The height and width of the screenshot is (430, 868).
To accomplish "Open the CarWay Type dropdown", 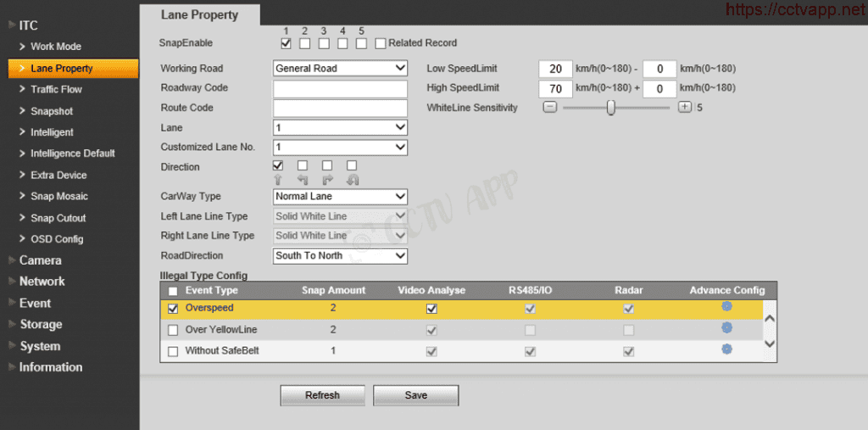I will (x=340, y=197).
